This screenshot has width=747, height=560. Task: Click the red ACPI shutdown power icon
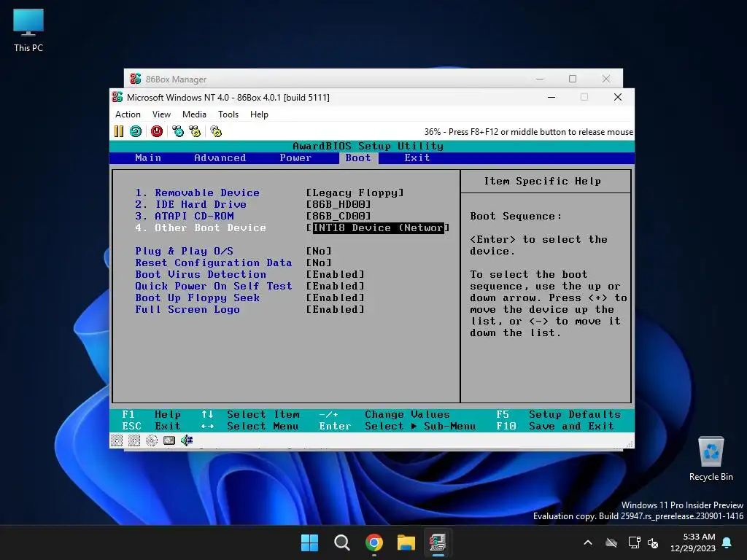[157, 131]
